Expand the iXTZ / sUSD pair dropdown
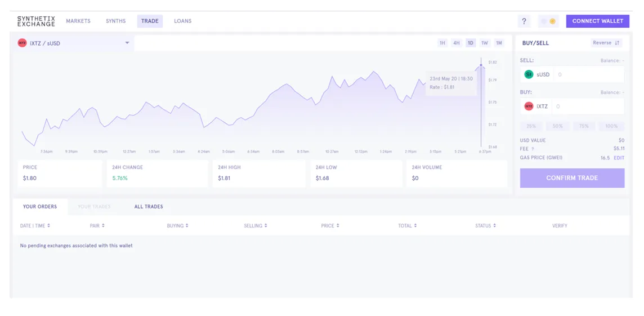The width and height of the screenshot is (644, 316). (74, 43)
